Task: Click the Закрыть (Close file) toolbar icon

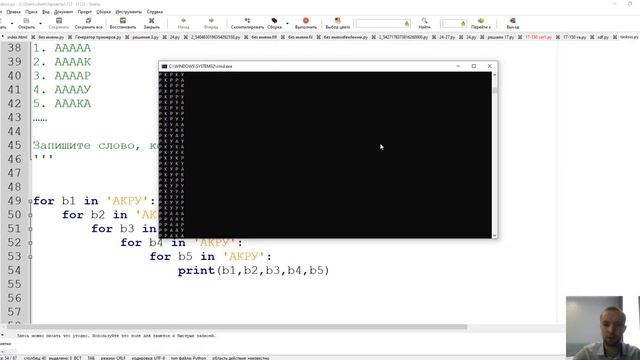Action: (x=151, y=20)
